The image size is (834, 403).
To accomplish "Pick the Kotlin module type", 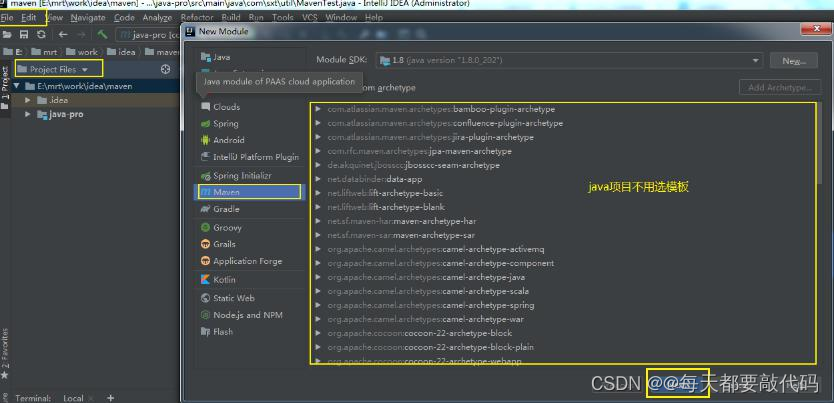I will [218, 280].
